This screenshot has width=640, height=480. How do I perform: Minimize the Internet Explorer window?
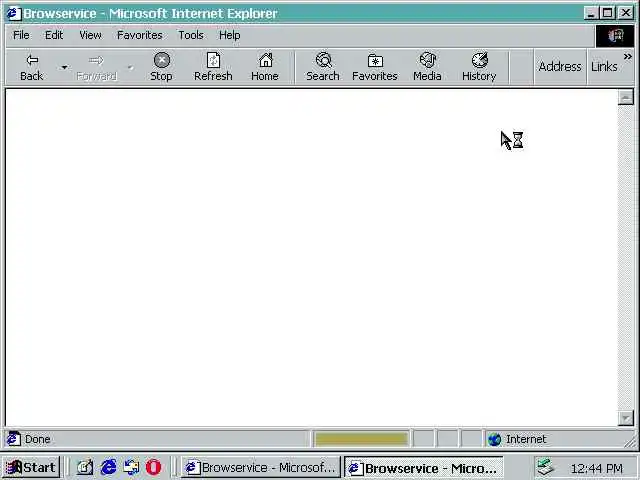pos(590,13)
